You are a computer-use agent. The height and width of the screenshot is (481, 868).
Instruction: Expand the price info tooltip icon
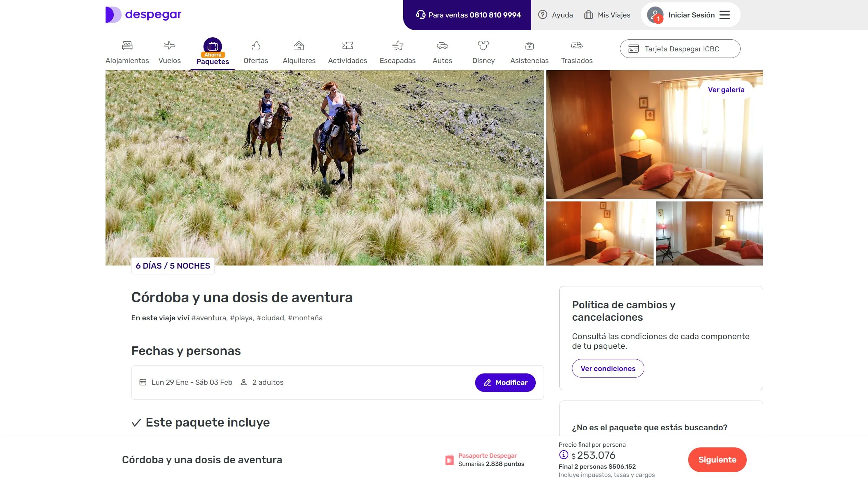pyautogui.click(x=563, y=455)
